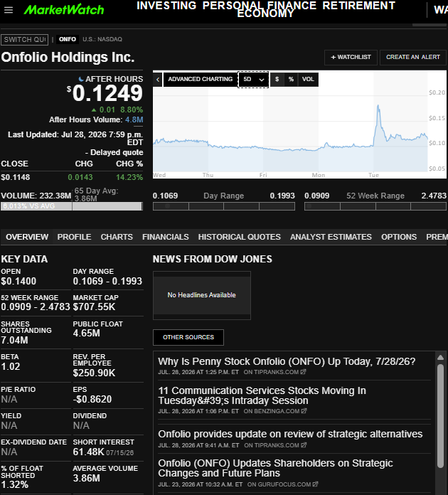Click Create an Alert button

click(x=413, y=57)
